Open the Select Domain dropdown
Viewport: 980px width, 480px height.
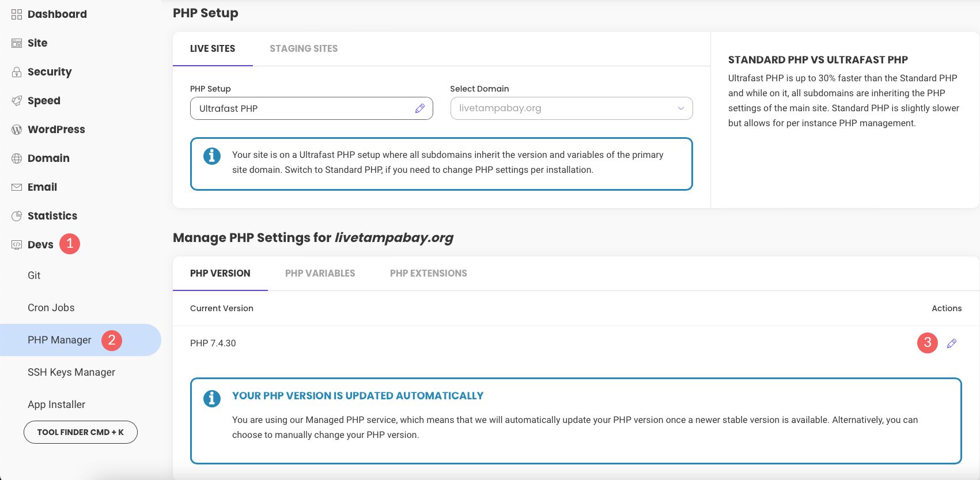point(571,108)
